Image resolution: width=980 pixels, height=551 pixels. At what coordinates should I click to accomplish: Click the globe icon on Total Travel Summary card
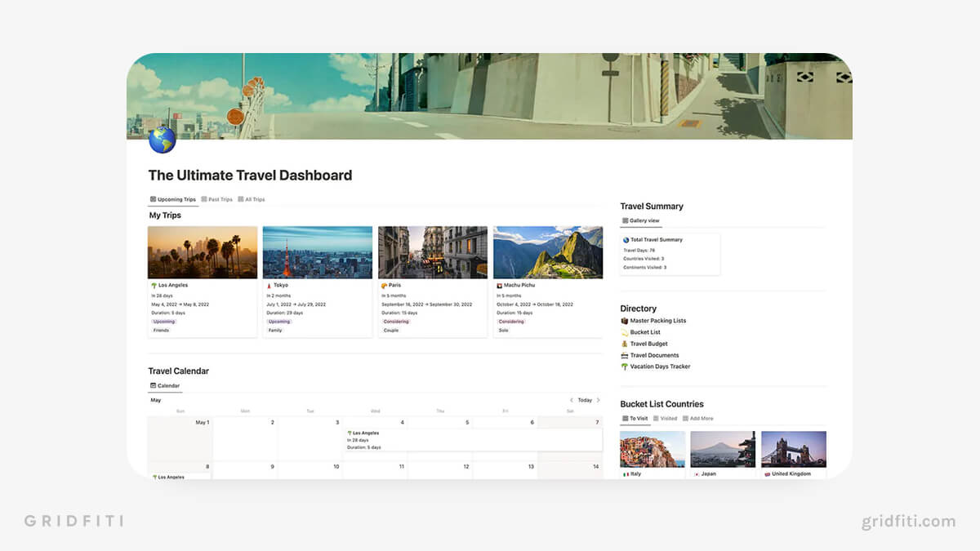626,240
